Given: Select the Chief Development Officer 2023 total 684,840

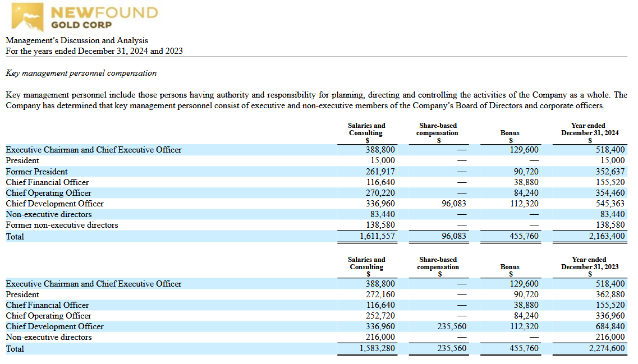Looking at the screenshot, I should click(610, 326).
